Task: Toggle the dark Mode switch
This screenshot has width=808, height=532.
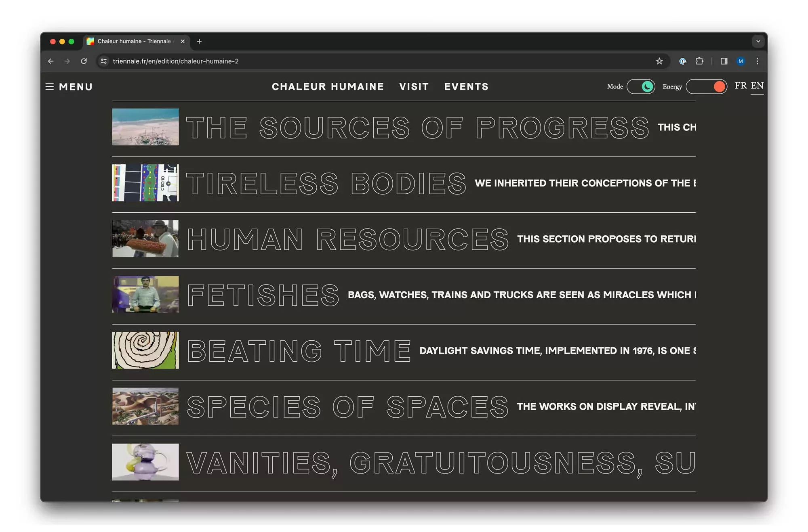Action: click(x=641, y=87)
